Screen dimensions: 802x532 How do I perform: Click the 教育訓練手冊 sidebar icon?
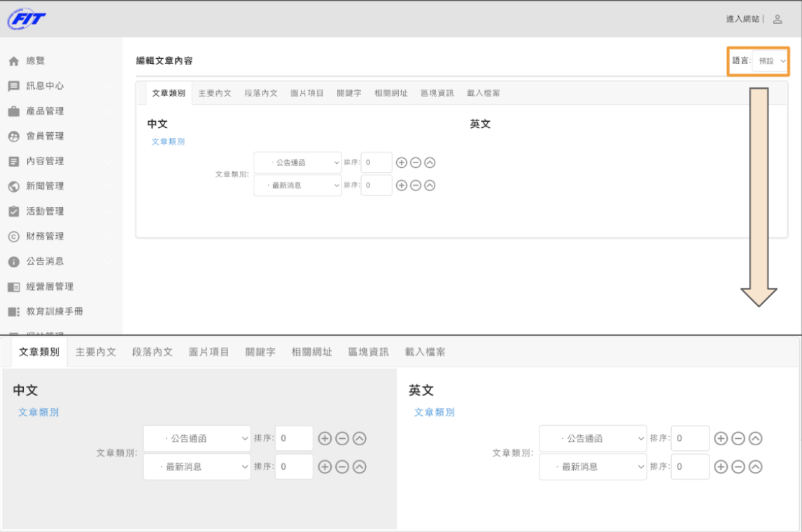click(x=14, y=312)
